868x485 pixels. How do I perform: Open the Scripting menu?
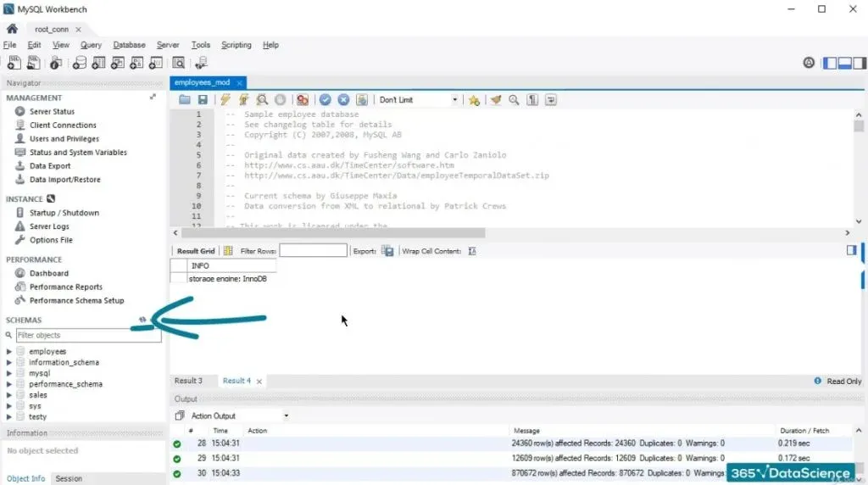236,45
